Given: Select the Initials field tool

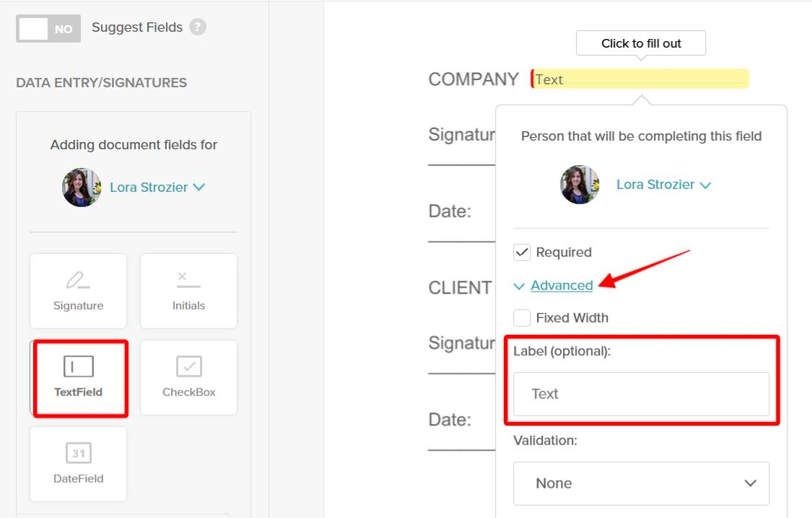Looking at the screenshot, I should pos(188,291).
